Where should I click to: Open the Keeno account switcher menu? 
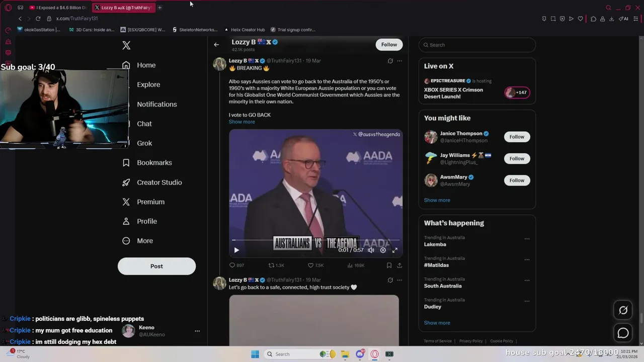point(197,331)
